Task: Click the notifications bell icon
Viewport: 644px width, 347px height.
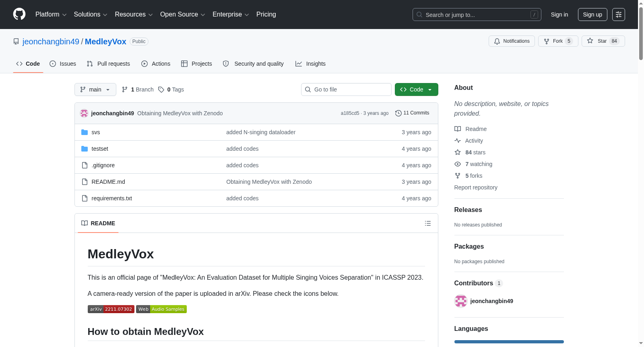Action: tap(497, 41)
